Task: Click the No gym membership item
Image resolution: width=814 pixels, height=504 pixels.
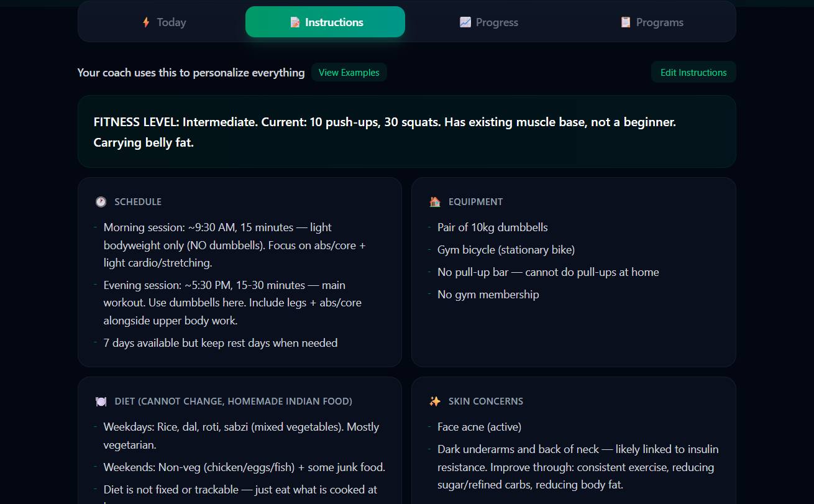Action: [488, 295]
